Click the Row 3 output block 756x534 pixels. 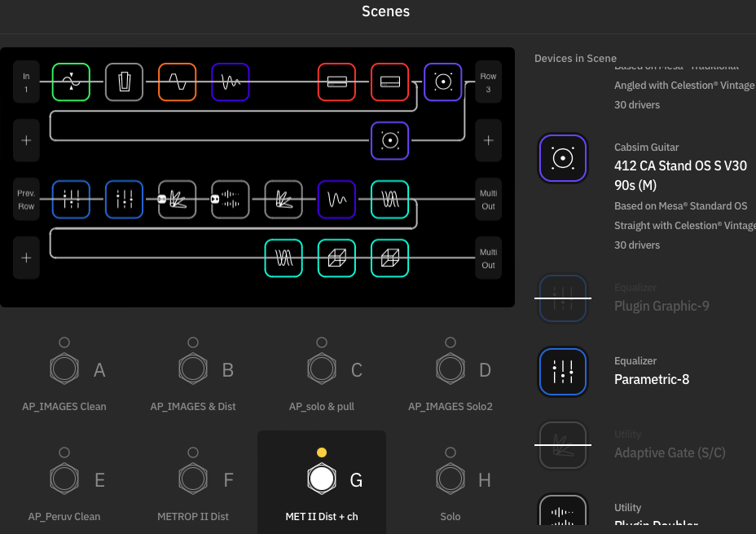pyautogui.click(x=488, y=82)
